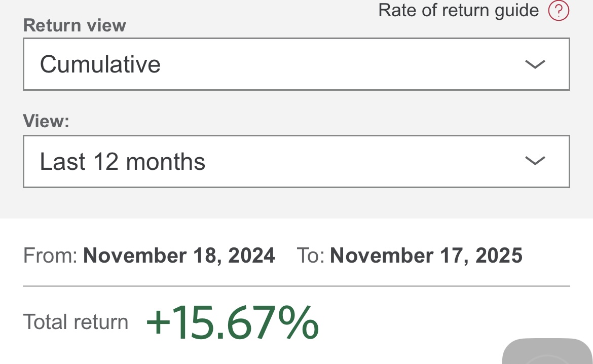Click the chevron arrow in Cumulative box
This screenshot has width=593, height=364.
(535, 64)
